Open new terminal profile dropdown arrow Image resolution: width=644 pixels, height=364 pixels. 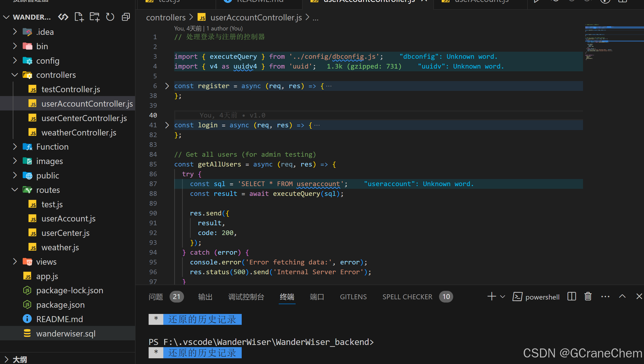503,297
